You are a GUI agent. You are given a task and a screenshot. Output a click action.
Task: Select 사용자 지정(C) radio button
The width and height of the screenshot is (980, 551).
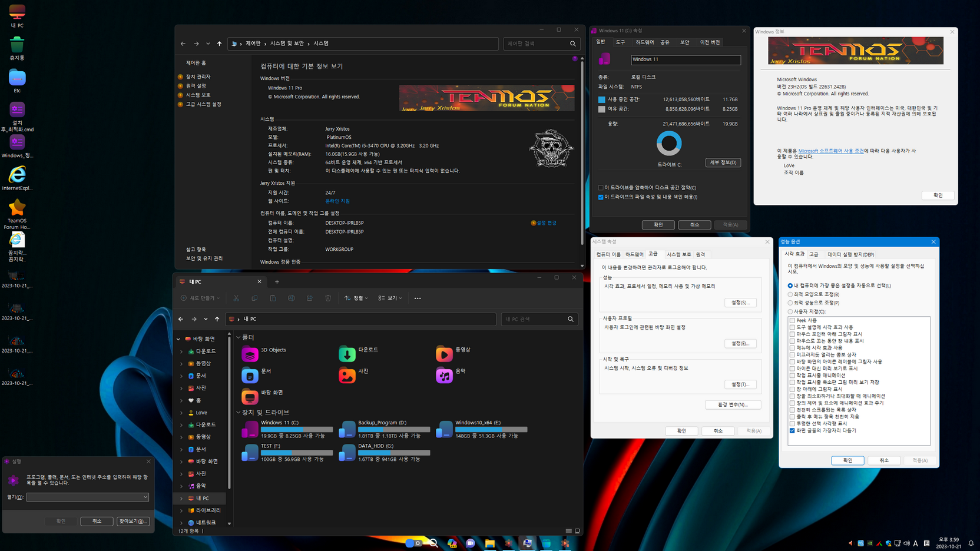(x=790, y=311)
